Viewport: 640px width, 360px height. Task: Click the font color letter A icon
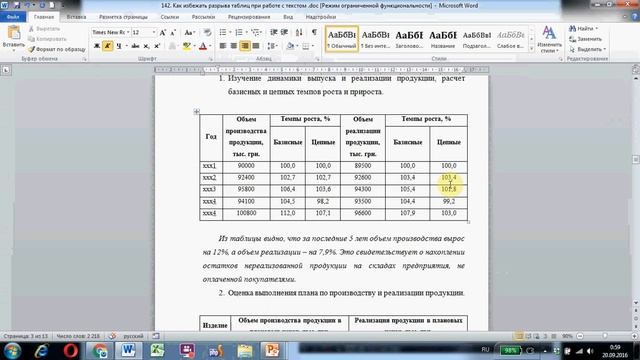click(203, 46)
